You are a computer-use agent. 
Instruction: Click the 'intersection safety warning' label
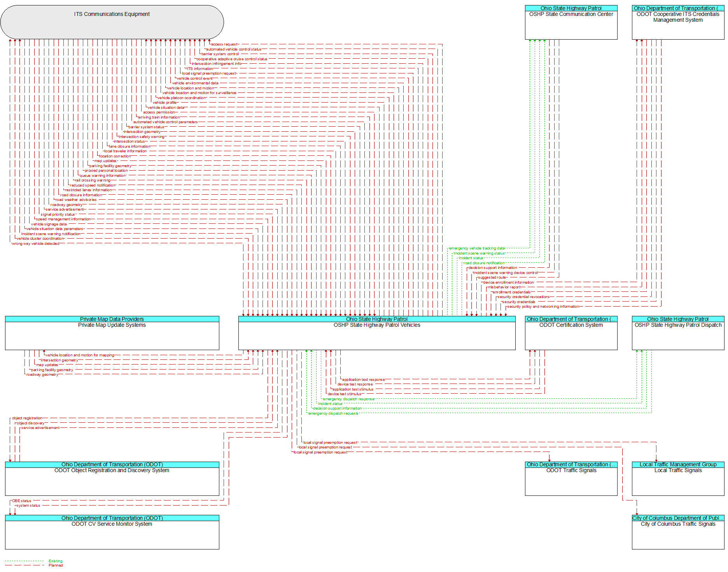(142, 137)
